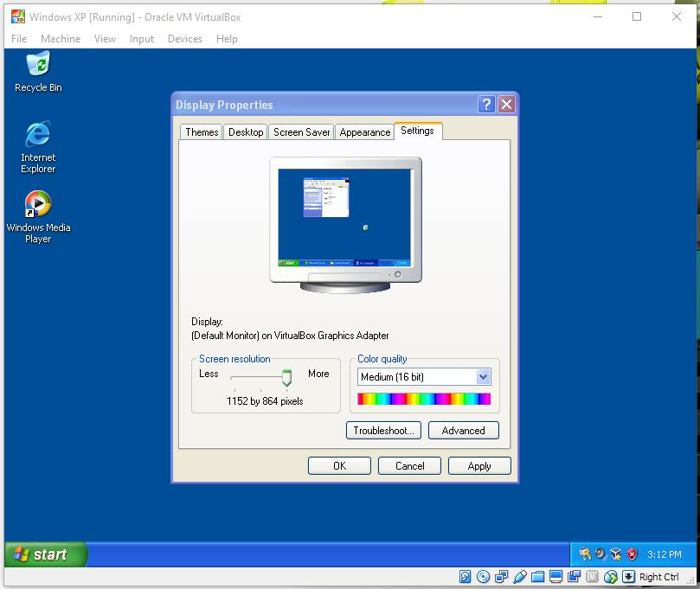
Task: Select the Windows Media Player desktop icon
Action: point(38,217)
